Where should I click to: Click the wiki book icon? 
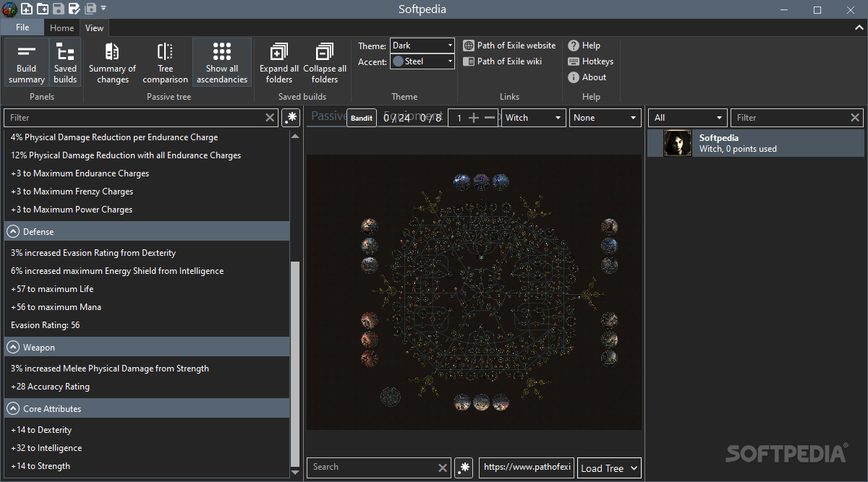tap(469, 61)
